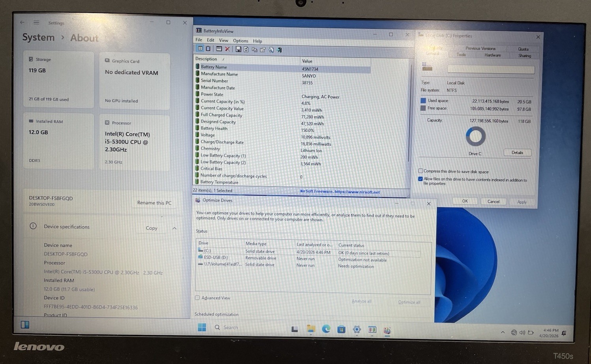This screenshot has height=364, width=591.
Task: Open the File menu in BatteryInfoView
Action: [199, 40]
